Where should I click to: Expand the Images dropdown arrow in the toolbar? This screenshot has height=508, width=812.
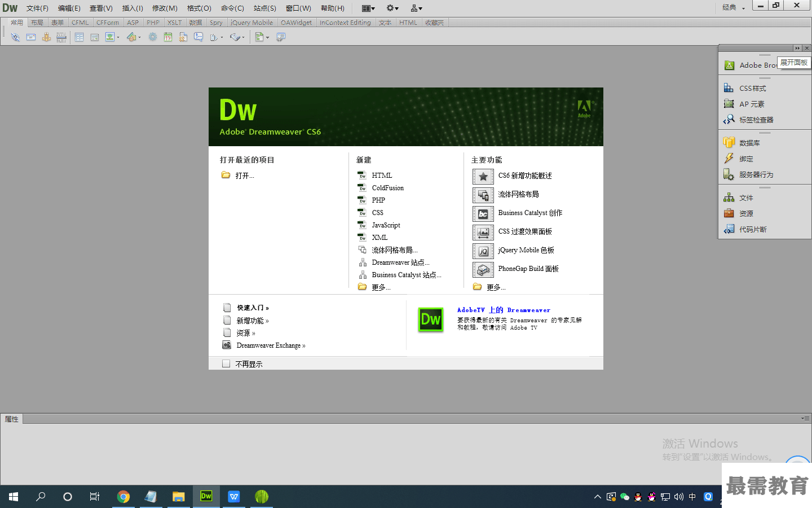click(x=118, y=37)
